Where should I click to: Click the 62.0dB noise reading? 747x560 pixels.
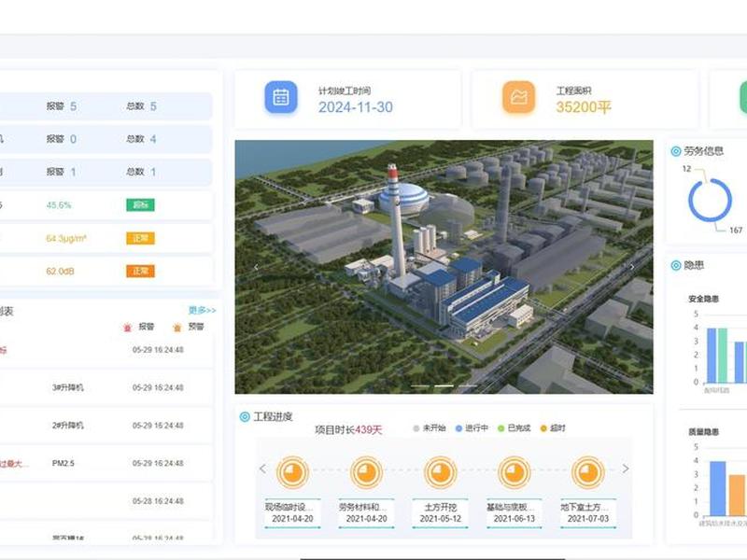60,272
